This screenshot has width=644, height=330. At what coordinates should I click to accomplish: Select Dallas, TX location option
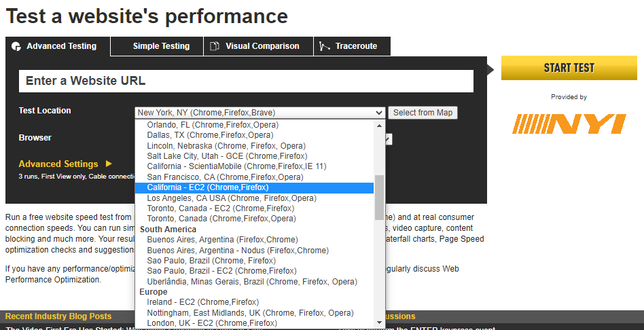click(254, 135)
